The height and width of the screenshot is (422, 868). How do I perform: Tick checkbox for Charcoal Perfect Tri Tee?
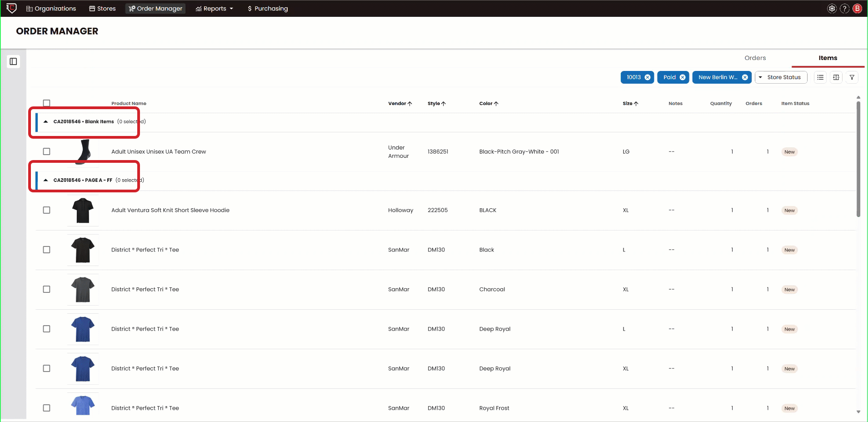tap(46, 289)
